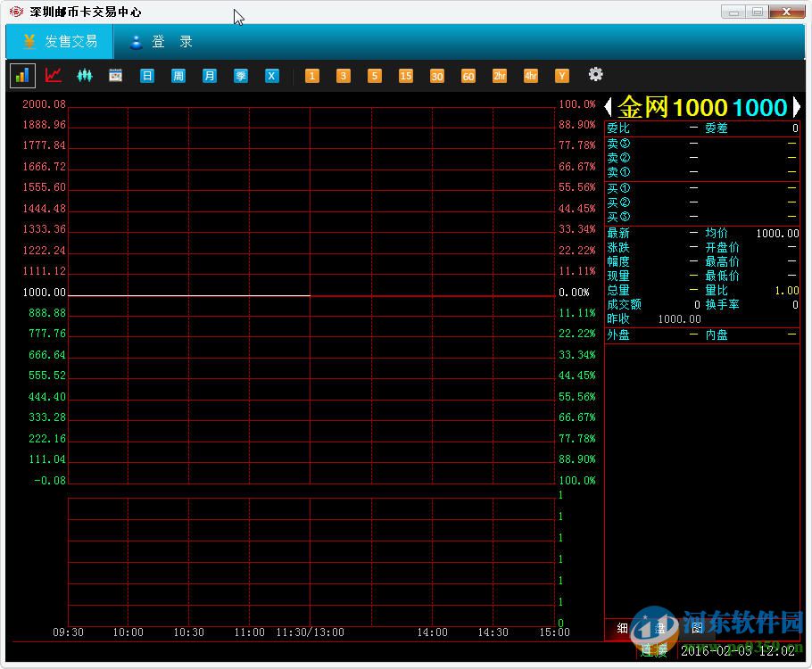Screen dimensions: 812x669
Task: Click the 0.00% percent axis label
Action: (x=574, y=293)
